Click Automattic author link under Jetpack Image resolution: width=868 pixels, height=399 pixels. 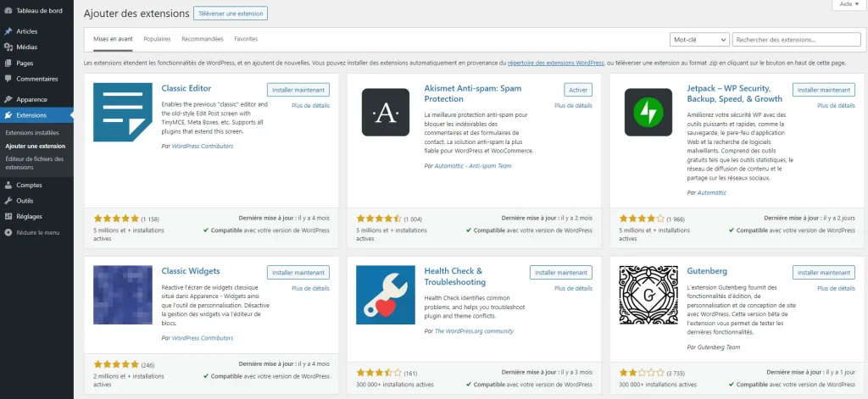712,192
